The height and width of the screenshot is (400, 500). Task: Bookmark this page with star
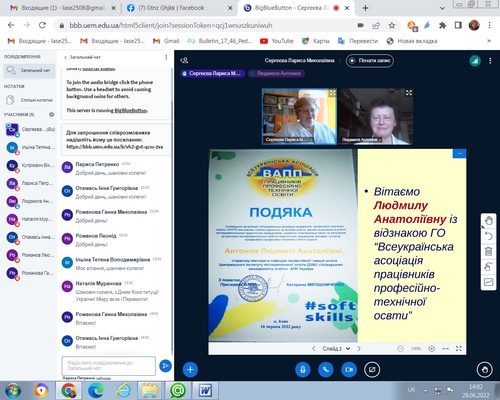pyautogui.click(x=392, y=25)
